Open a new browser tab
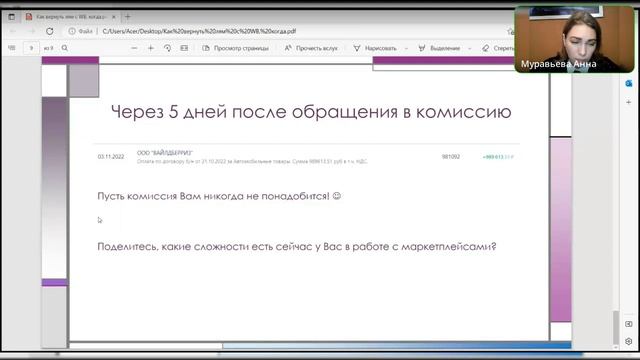This screenshot has width=640, height=360. pos(128,17)
